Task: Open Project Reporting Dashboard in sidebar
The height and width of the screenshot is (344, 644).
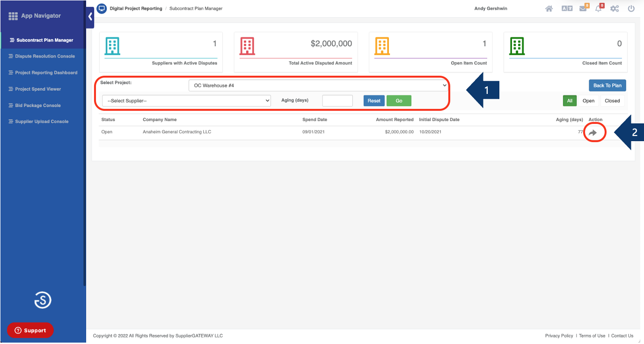Action: (x=46, y=72)
